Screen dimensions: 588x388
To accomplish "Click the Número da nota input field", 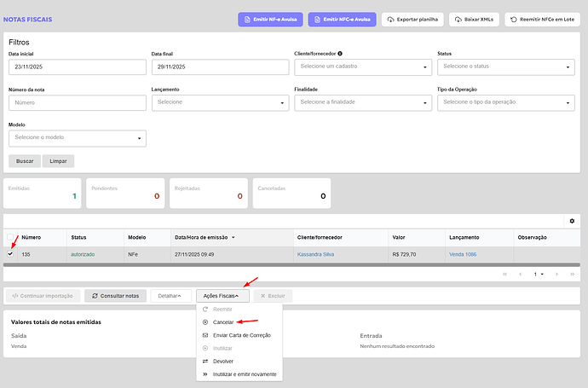I will (78, 102).
